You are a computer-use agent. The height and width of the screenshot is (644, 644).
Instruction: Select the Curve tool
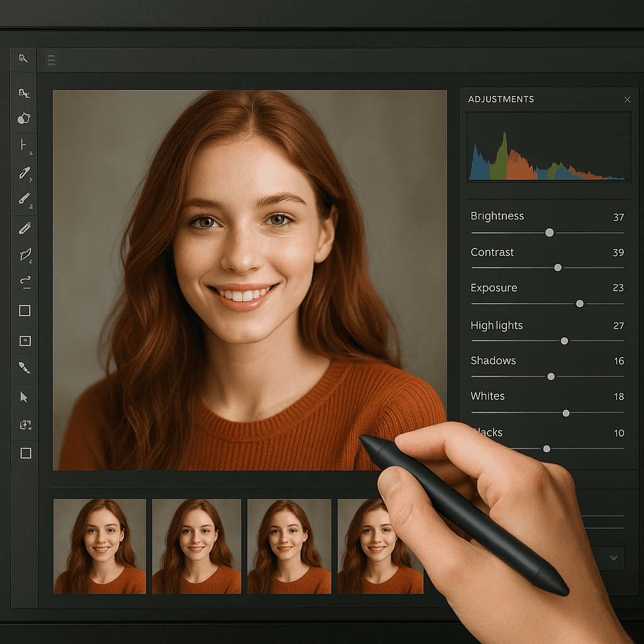click(x=24, y=282)
